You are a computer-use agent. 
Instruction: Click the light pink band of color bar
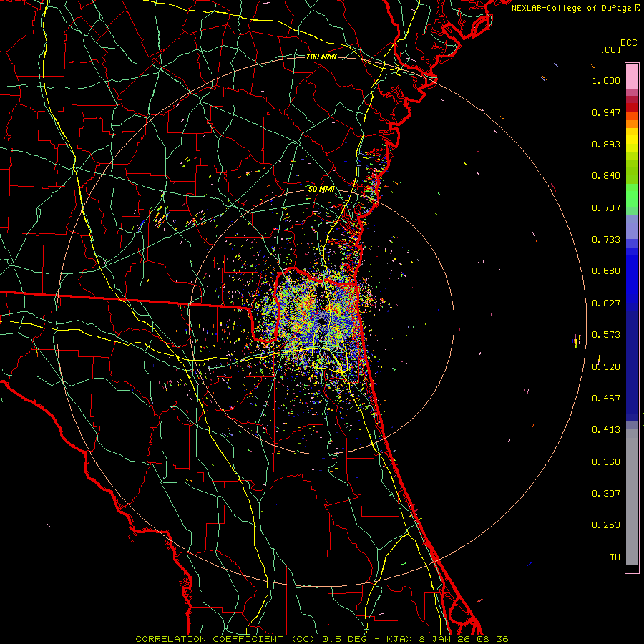click(632, 77)
